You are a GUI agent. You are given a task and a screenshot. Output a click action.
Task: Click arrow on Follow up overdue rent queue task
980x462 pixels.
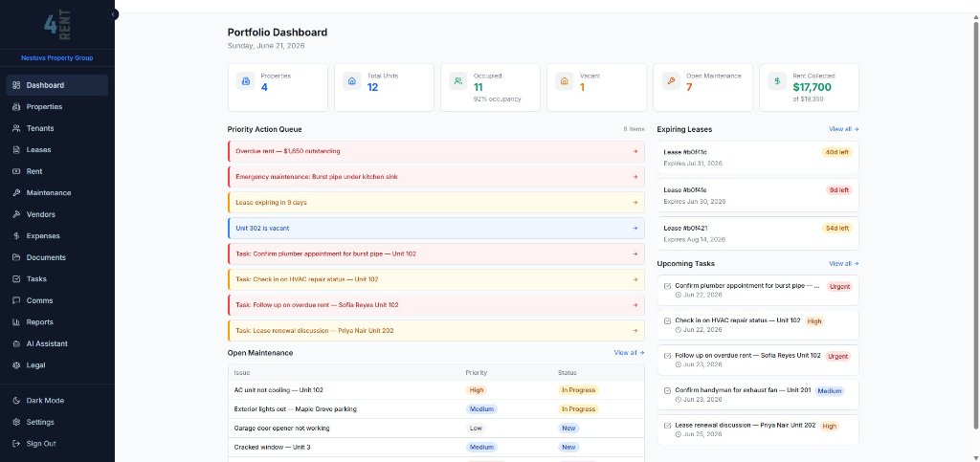pyautogui.click(x=635, y=305)
